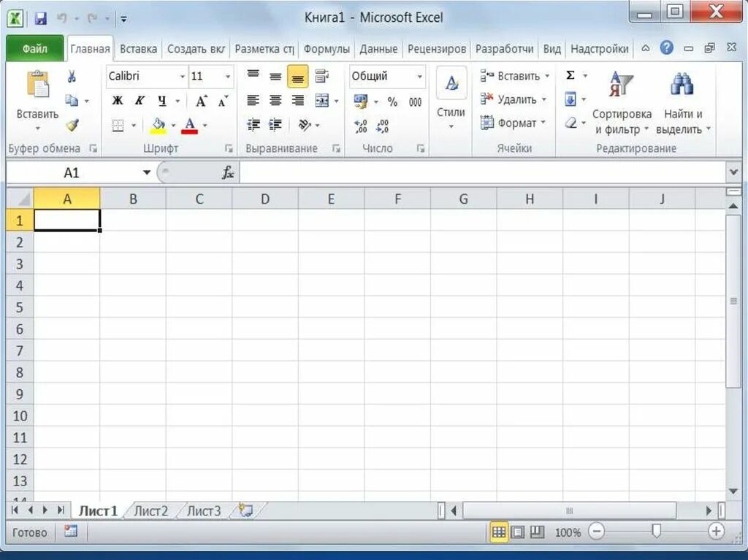The width and height of the screenshot is (748, 560).
Task: Toggle italic К formatting
Action: [140, 101]
